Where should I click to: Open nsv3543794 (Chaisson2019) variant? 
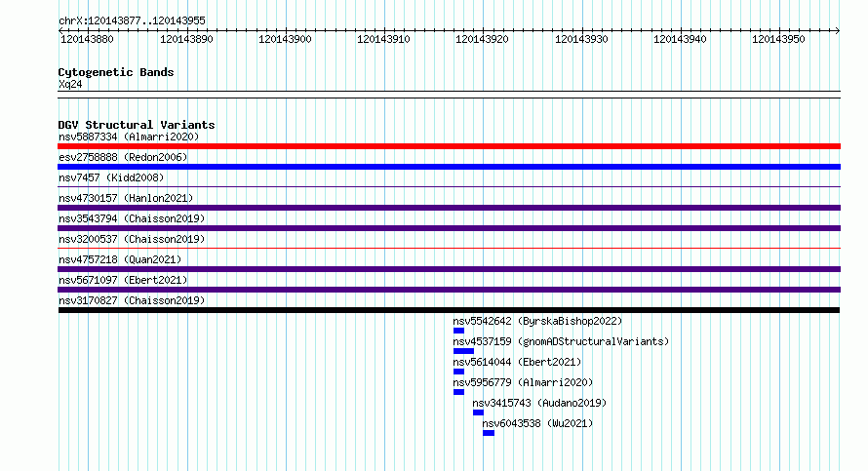click(x=132, y=218)
